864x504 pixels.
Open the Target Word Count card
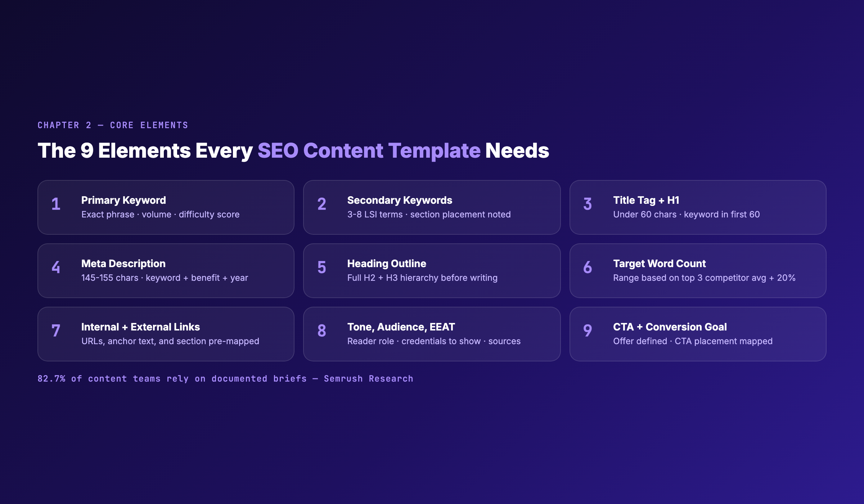pos(698,270)
